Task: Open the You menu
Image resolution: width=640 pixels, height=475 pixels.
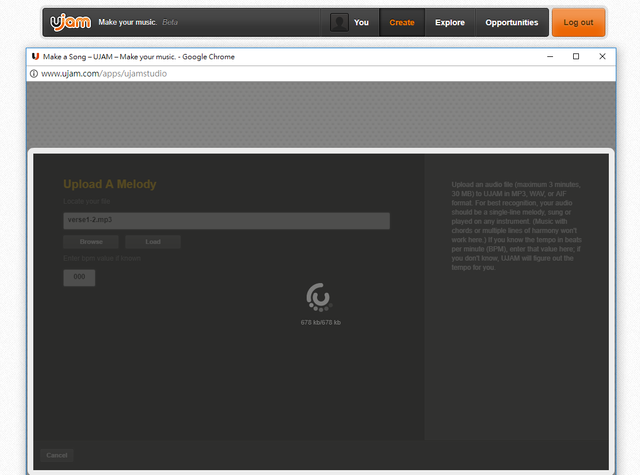Action: [x=361, y=22]
